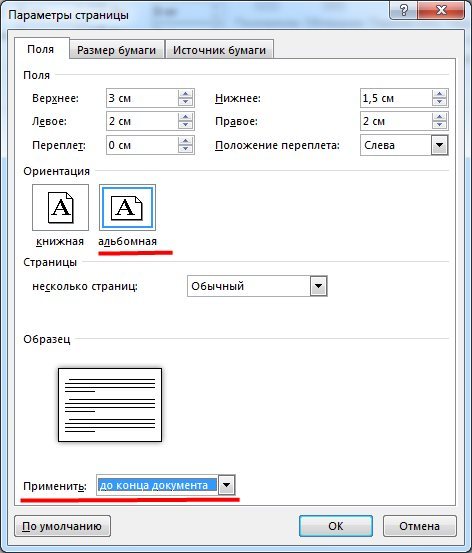Expand the несколько страниц dropdown

tap(319, 286)
